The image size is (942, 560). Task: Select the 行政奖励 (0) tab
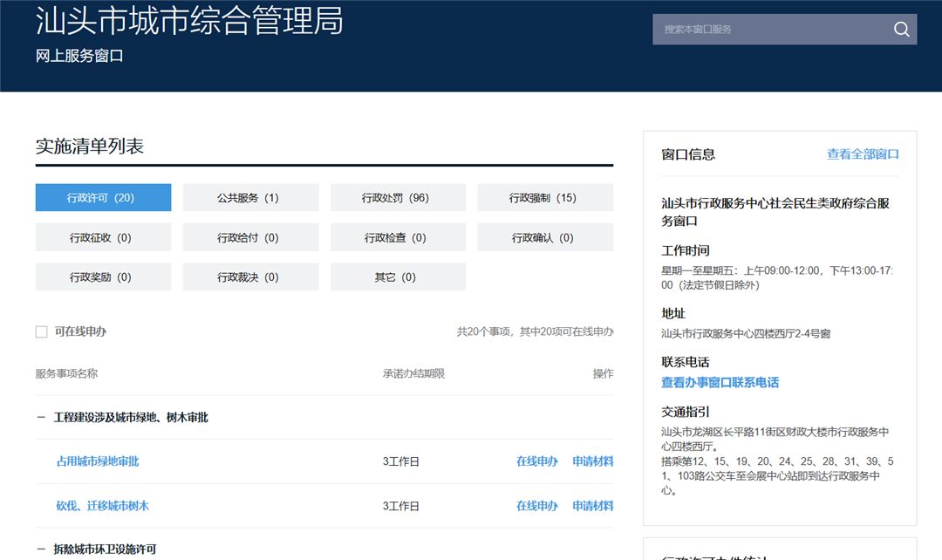coord(103,277)
